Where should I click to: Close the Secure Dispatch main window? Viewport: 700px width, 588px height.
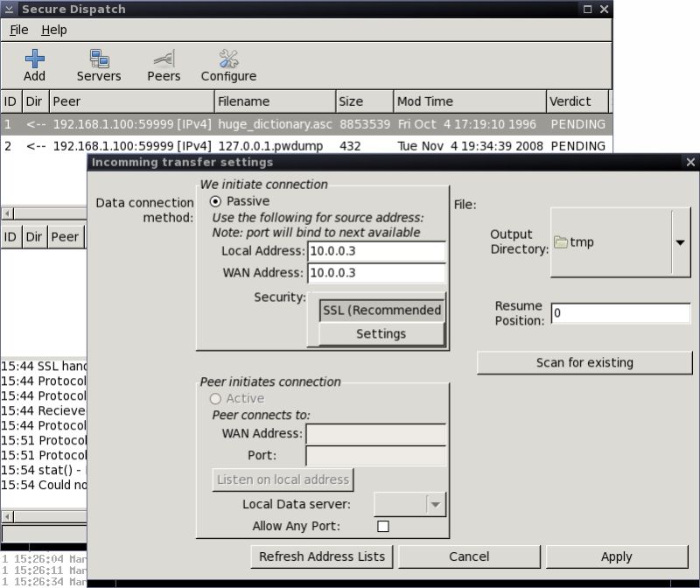pyautogui.click(x=604, y=9)
